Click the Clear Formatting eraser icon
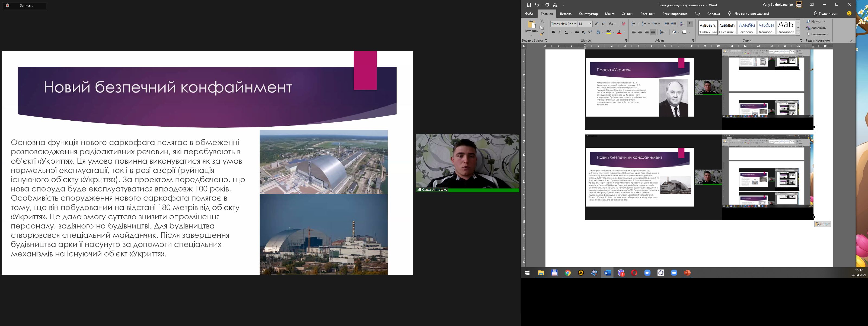868x326 pixels. click(x=623, y=24)
